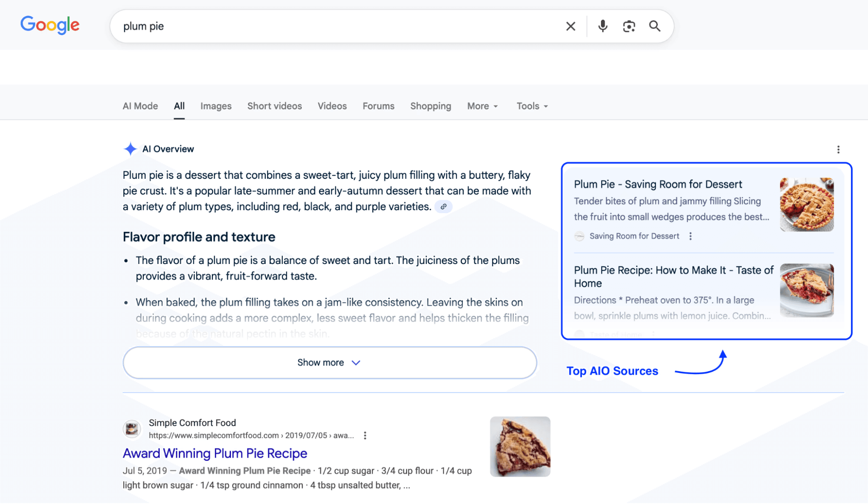Click the magnifying glass search icon
The image size is (868, 504).
(x=655, y=26)
